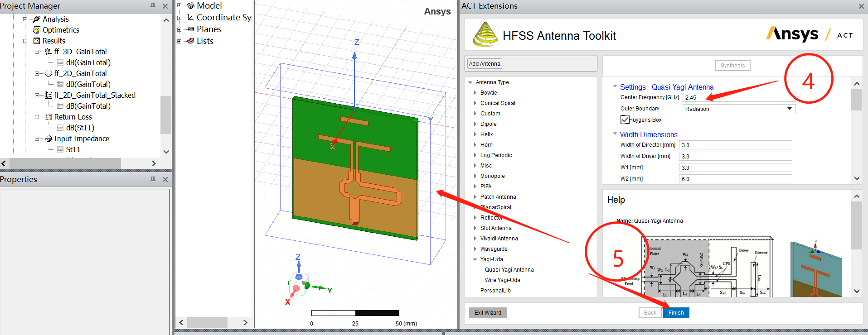Select the Log Periodic category
The image size is (868, 335).
[x=496, y=155]
